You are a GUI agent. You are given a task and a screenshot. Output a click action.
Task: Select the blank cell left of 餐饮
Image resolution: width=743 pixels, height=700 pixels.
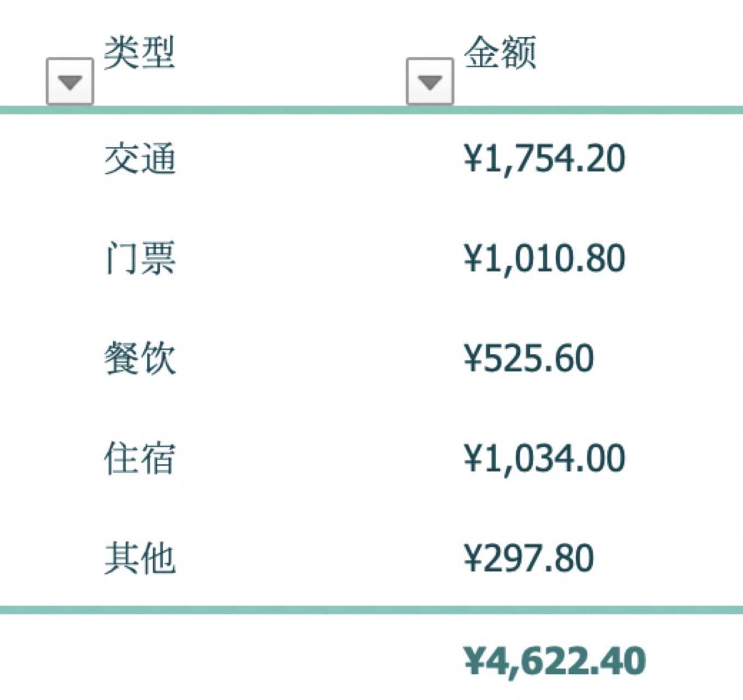[x=49, y=358]
